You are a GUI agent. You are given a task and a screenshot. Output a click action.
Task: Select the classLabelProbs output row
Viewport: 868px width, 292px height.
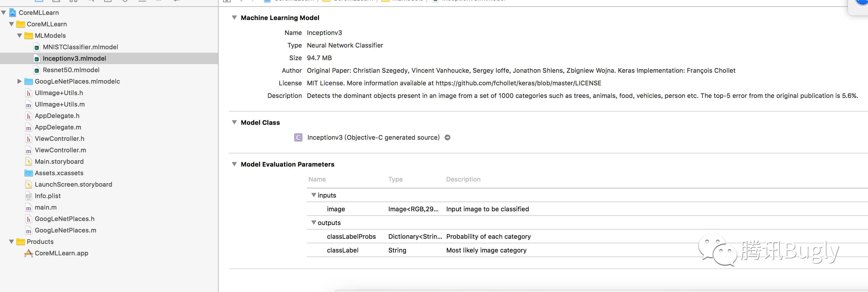tap(351, 236)
